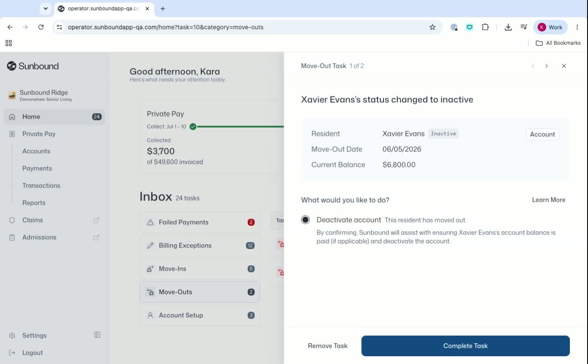Screen dimensions: 588x364
Task: Click the green collection checkmark
Action: [x=193, y=126]
